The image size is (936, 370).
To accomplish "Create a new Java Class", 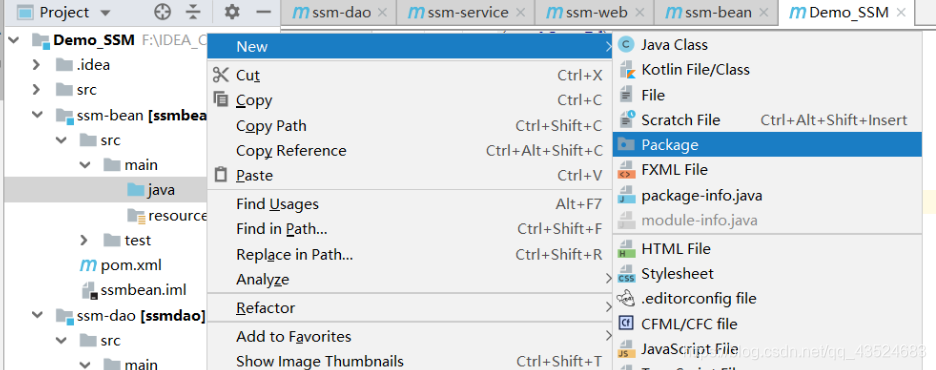I will coord(767,45).
